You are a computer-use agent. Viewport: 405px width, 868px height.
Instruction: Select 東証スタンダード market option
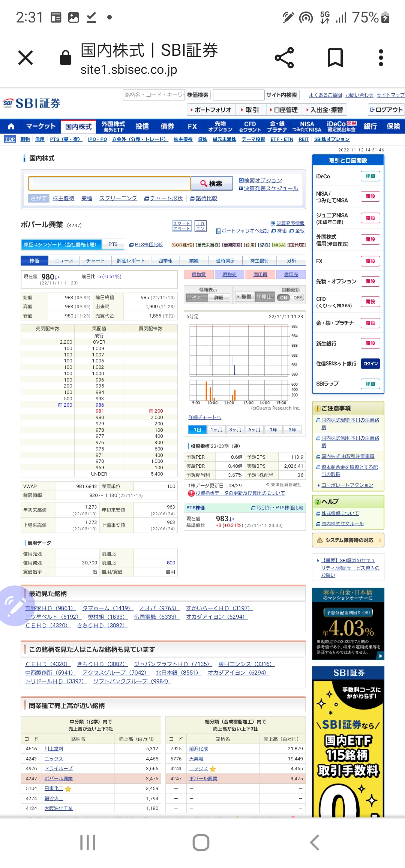[x=61, y=244]
